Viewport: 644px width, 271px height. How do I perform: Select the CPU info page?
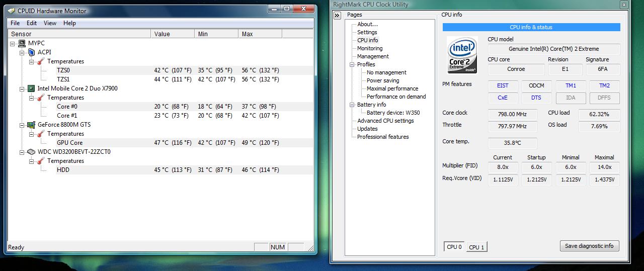tap(368, 40)
